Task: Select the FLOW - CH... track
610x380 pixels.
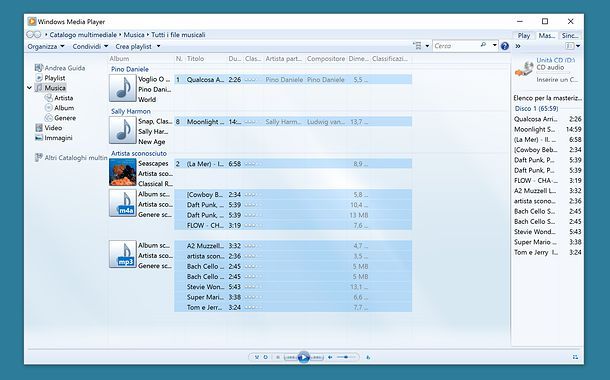Action: pyautogui.click(x=293, y=225)
